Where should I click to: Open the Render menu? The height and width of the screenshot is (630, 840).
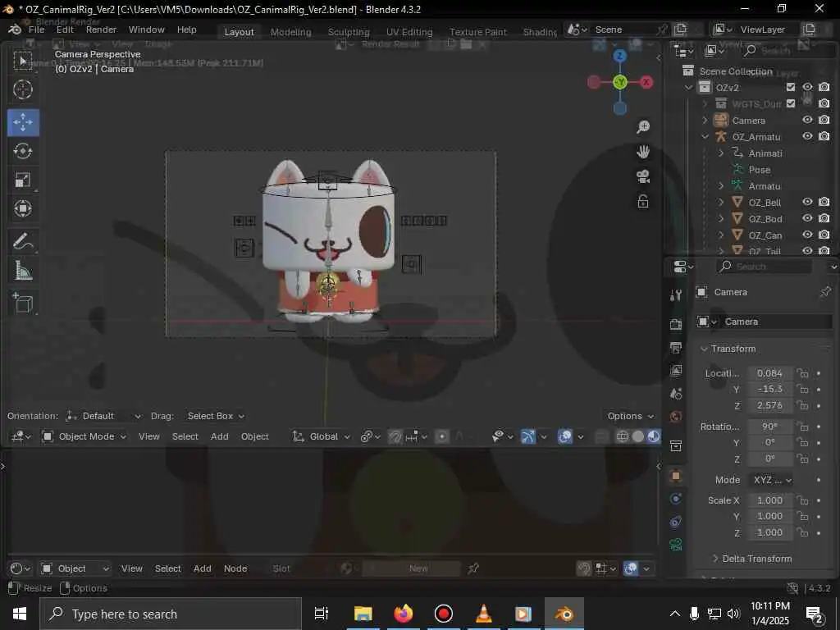pos(101,30)
